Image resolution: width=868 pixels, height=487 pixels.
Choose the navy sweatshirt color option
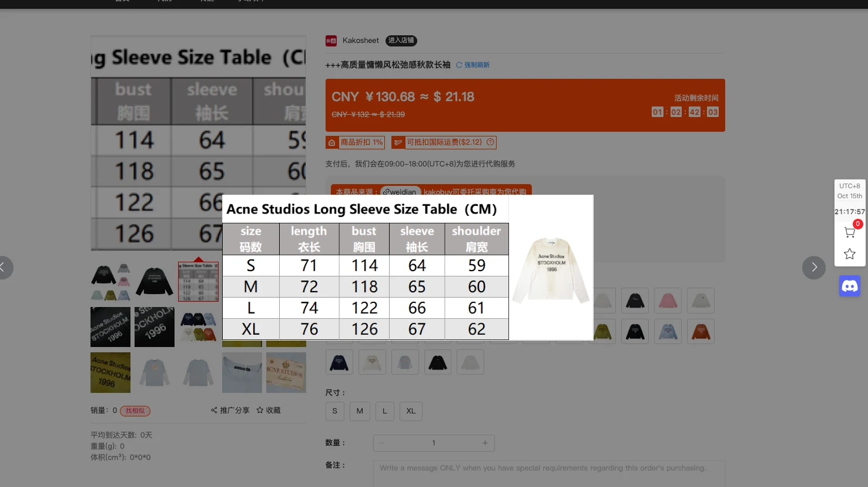pos(339,362)
